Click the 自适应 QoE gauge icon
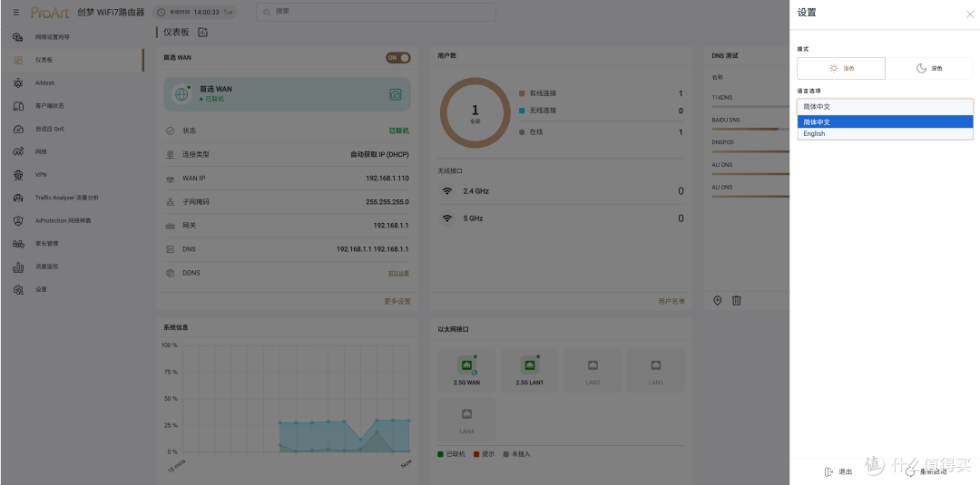 coord(18,130)
